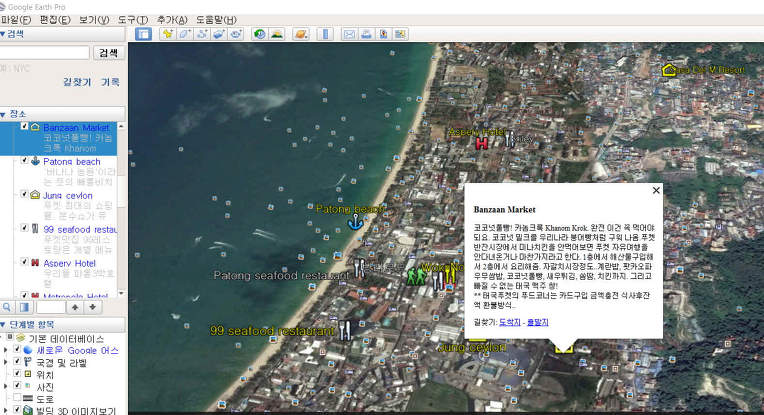This screenshot has width=764, height=415.
Task: Click the small text field below the places list
Action: coord(51,307)
